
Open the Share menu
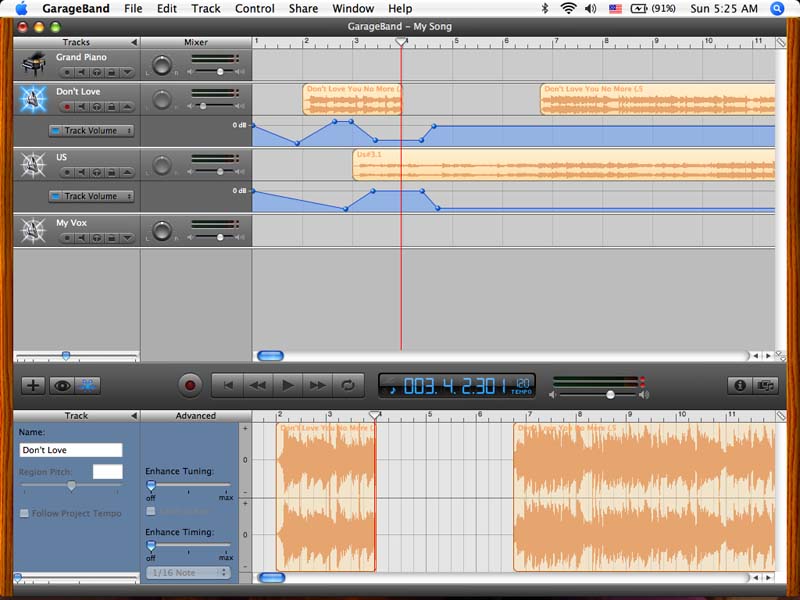[303, 9]
